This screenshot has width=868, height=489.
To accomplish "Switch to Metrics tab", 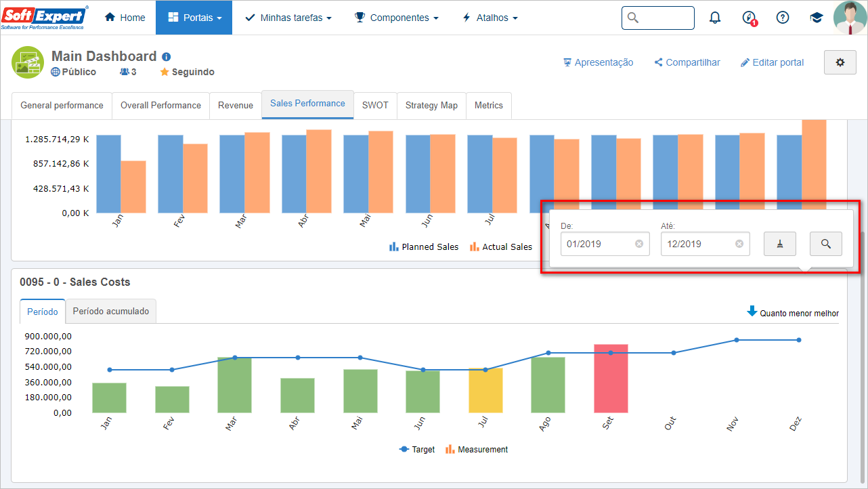I will (489, 106).
